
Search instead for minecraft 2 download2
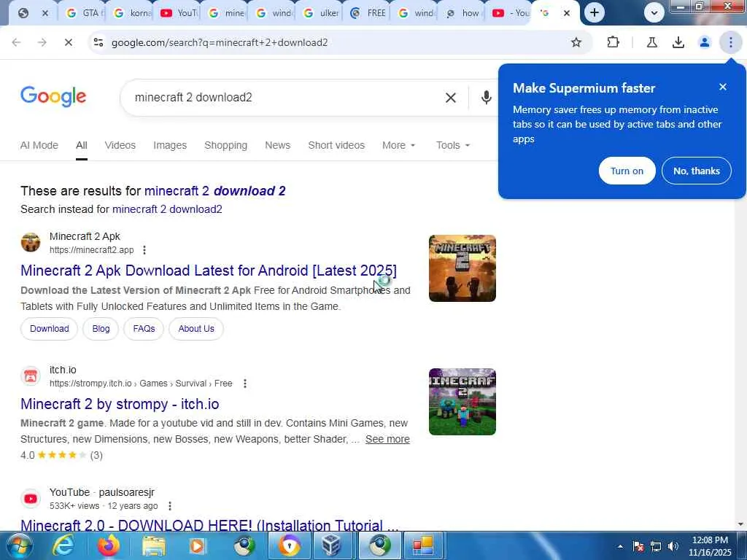(167, 209)
